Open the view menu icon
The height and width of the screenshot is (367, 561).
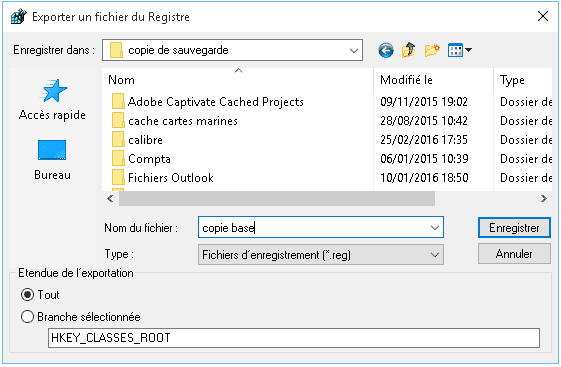(x=459, y=50)
